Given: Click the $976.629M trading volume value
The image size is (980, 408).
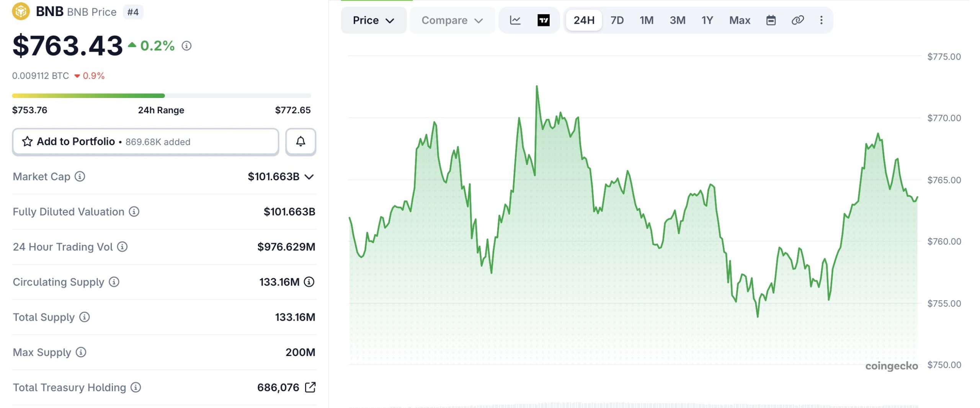Looking at the screenshot, I should pyautogui.click(x=286, y=247).
